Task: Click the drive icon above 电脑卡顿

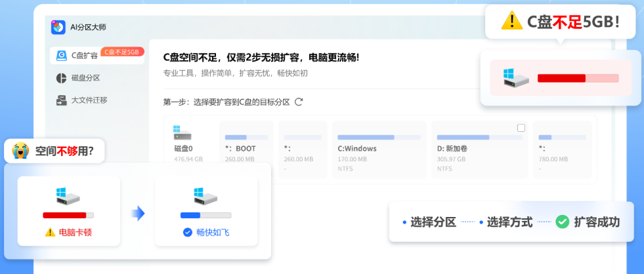Action: (x=68, y=197)
